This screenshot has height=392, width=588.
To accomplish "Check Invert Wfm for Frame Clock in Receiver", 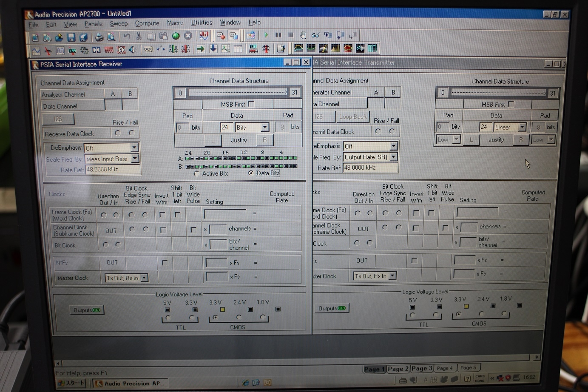I will [x=162, y=215].
